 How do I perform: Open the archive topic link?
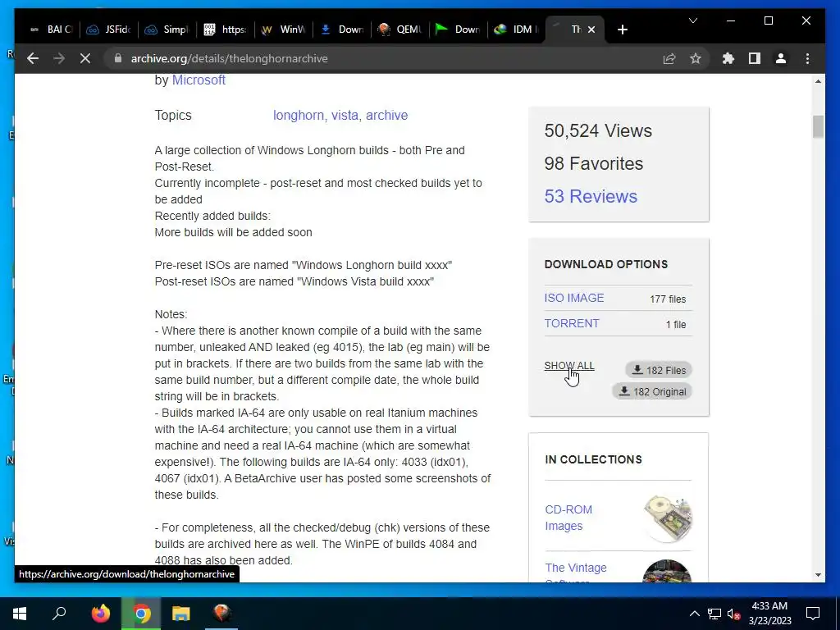point(387,115)
